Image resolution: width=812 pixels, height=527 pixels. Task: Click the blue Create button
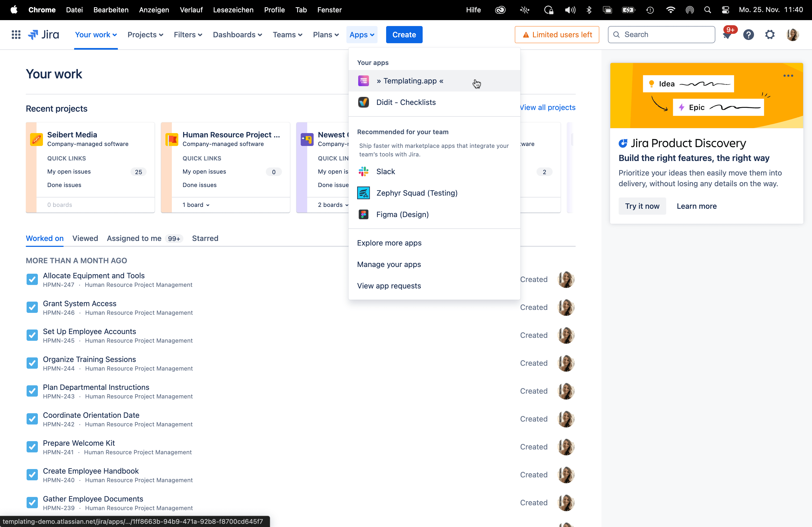click(x=404, y=35)
